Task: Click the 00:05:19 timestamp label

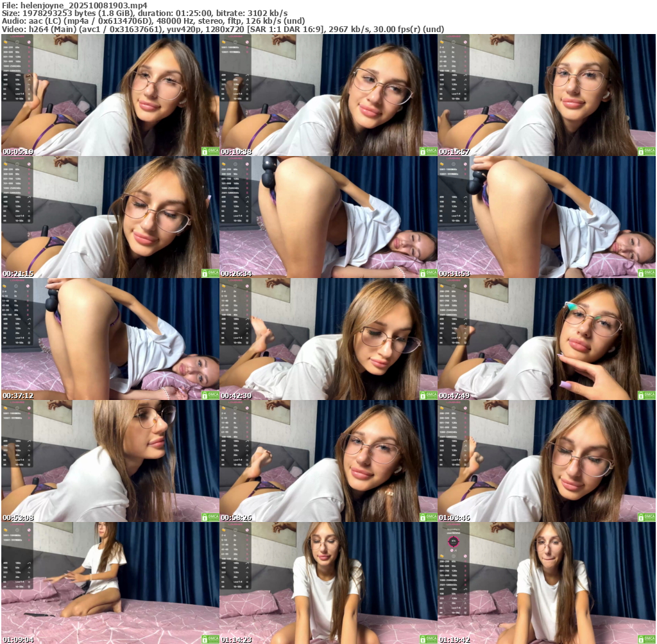Action: tap(18, 152)
